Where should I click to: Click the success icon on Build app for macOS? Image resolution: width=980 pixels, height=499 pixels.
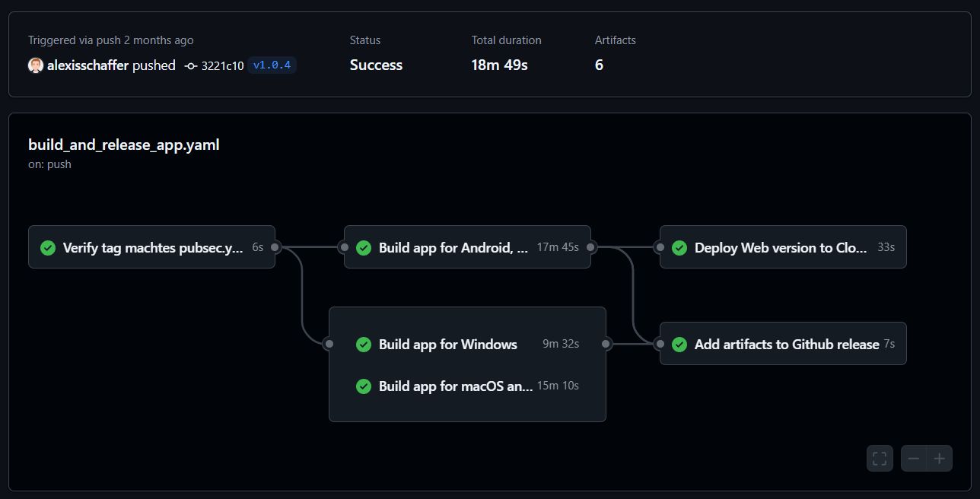tap(363, 386)
